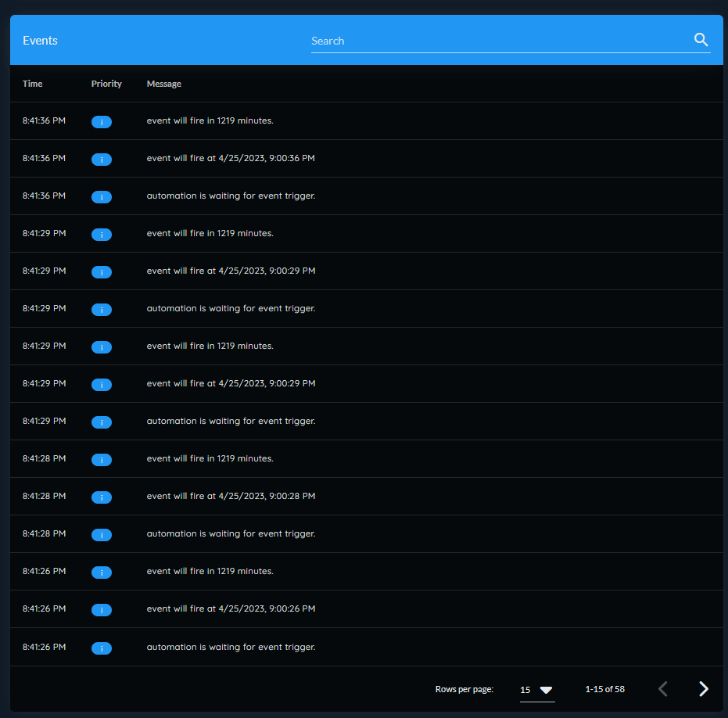Click info icon for 8:41:26 PM 1219 minutes row
Image resolution: width=728 pixels, height=718 pixels.
click(x=102, y=573)
